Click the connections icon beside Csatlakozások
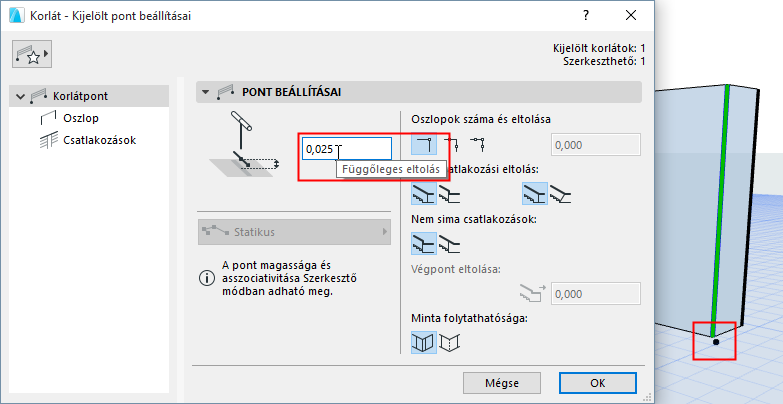This screenshot has width=783, height=404. point(48,140)
